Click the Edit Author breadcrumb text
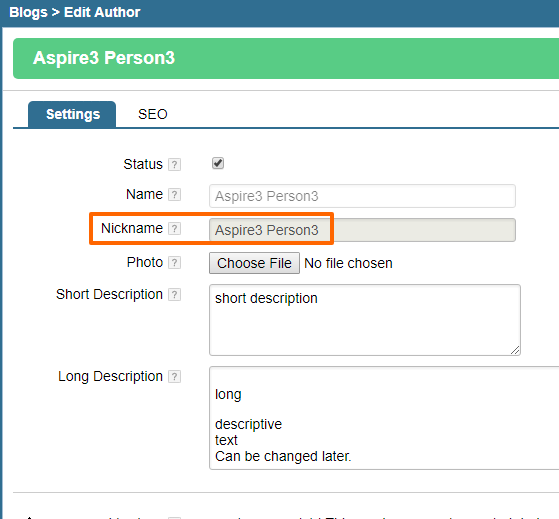559x519 pixels. click(102, 12)
